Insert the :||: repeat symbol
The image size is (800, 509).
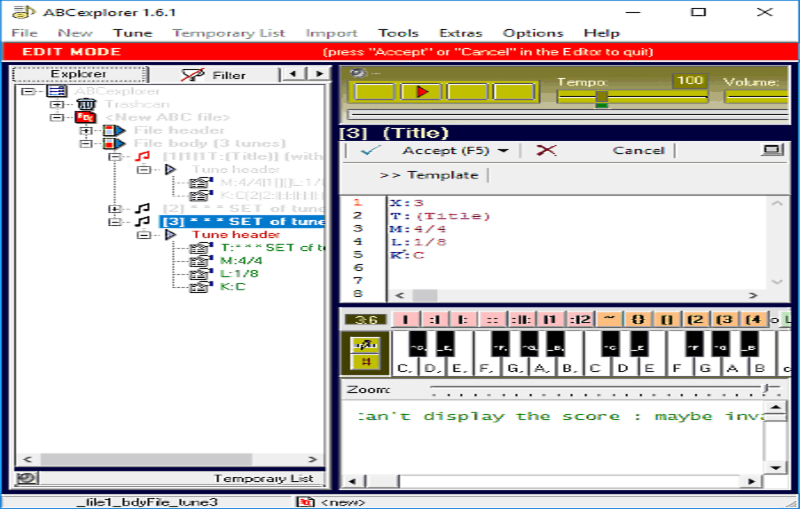point(521,320)
